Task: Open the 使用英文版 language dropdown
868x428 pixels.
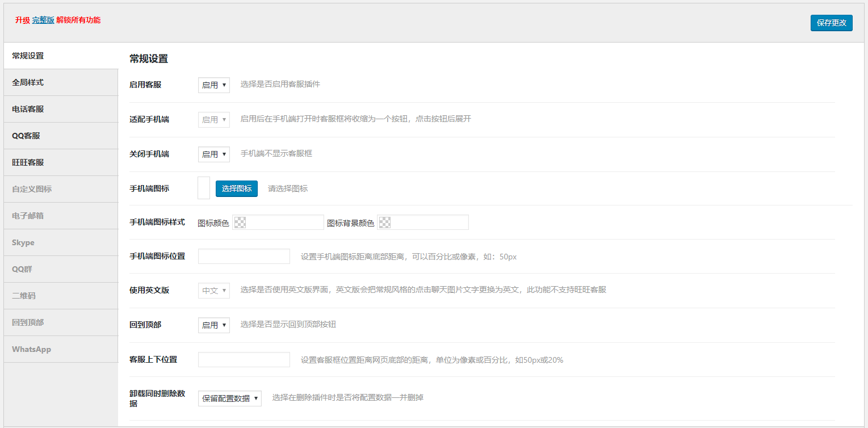Action: pos(214,291)
